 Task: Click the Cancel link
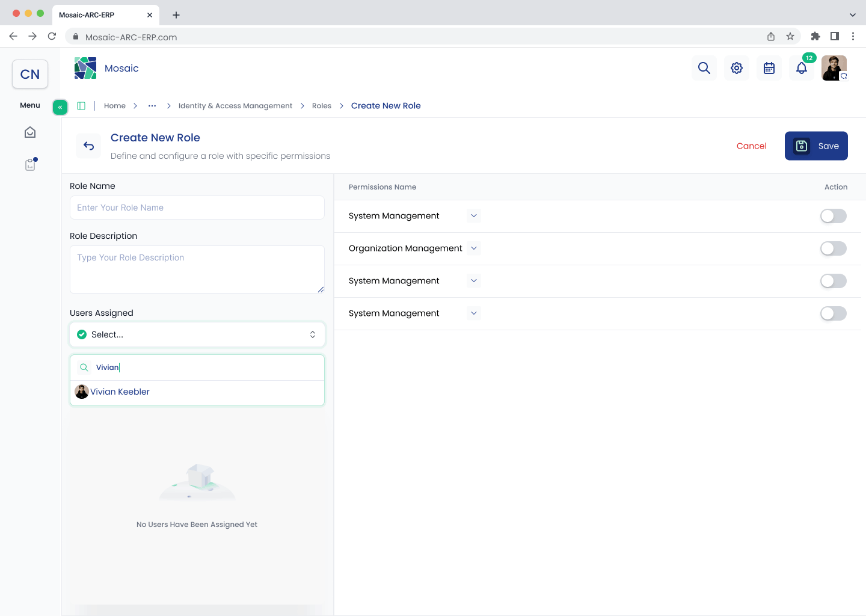tap(752, 146)
